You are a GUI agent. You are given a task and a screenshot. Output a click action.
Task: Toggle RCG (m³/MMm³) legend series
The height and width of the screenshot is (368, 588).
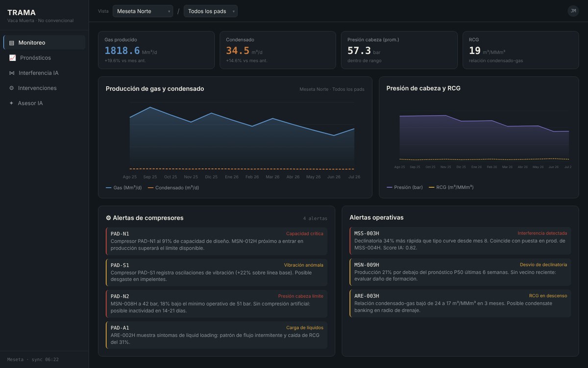click(x=451, y=187)
